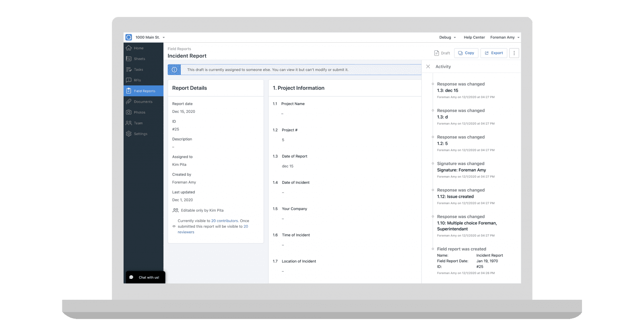This screenshot has width=644, height=336.
Task: Open the Help Center link
Action: click(474, 37)
